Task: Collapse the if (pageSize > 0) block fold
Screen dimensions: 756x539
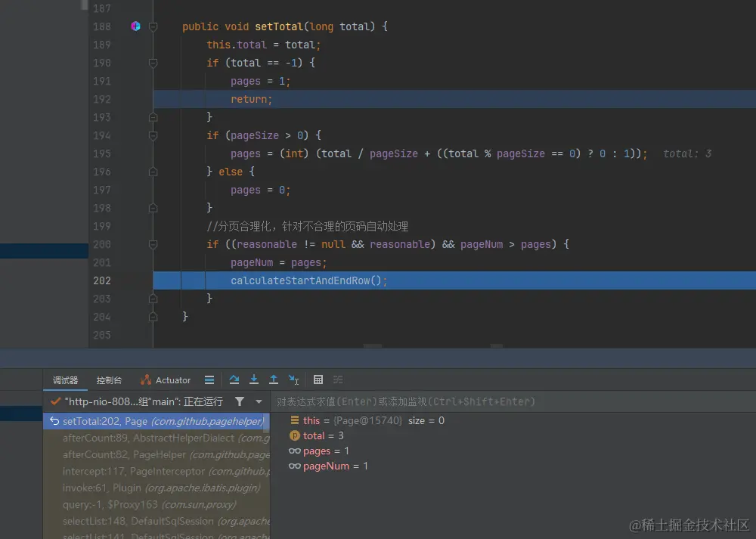Action: (x=153, y=135)
